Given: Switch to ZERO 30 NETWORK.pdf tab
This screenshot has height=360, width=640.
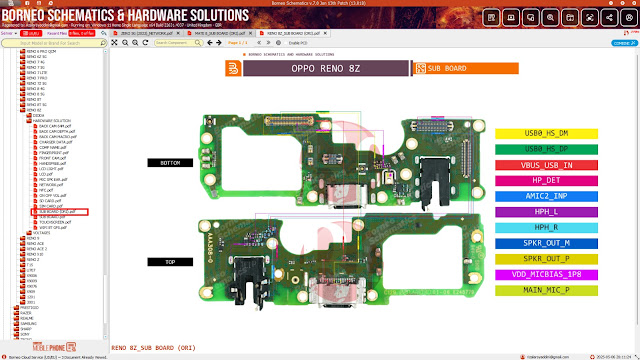Looking at the screenshot, I should 146,33.
